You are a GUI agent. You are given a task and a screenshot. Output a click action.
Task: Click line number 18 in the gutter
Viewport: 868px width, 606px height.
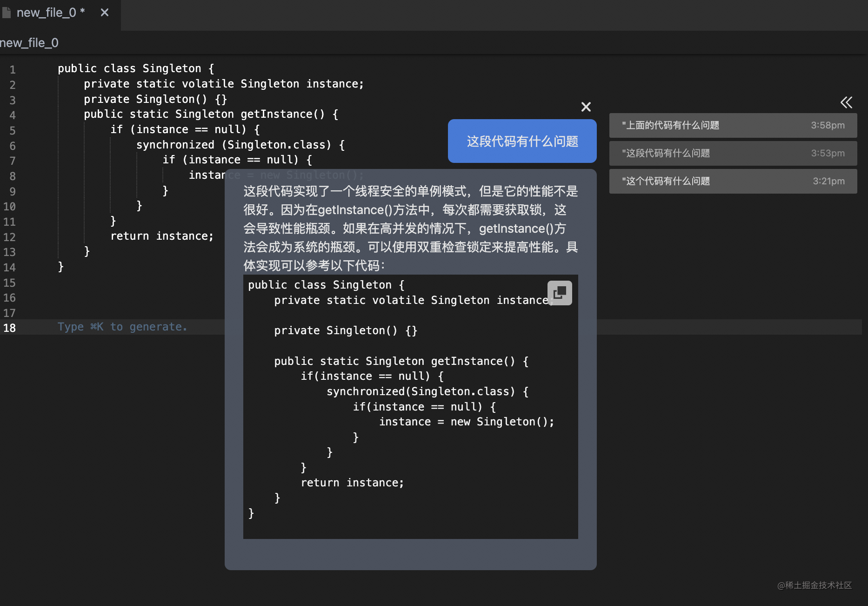click(10, 328)
